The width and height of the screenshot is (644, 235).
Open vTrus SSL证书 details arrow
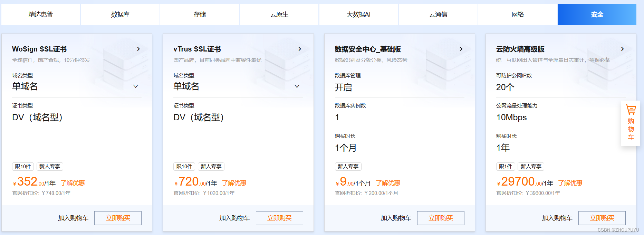pos(300,49)
